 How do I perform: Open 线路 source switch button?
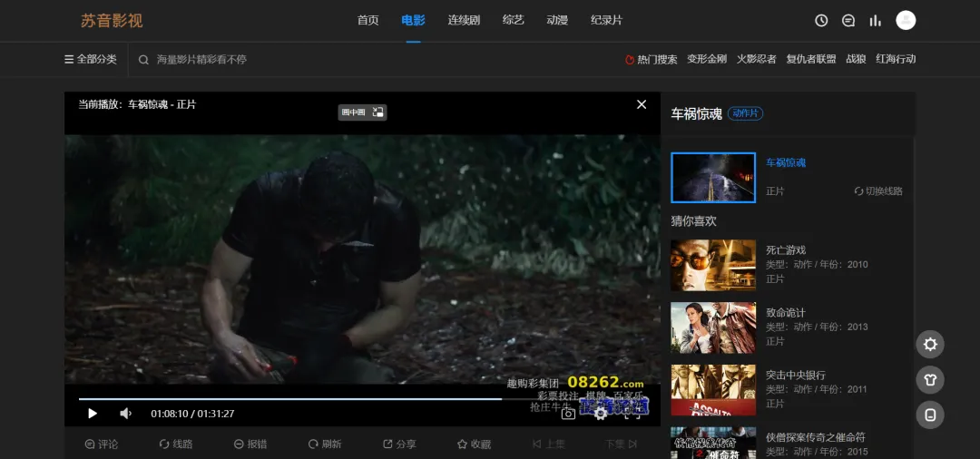176,444
